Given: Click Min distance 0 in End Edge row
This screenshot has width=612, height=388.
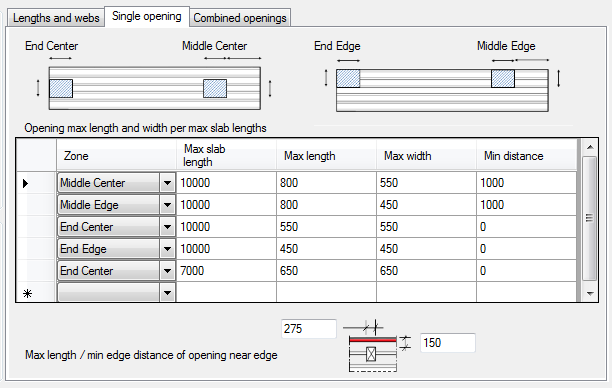Looking at the screenshot, I should coord(526,249).
